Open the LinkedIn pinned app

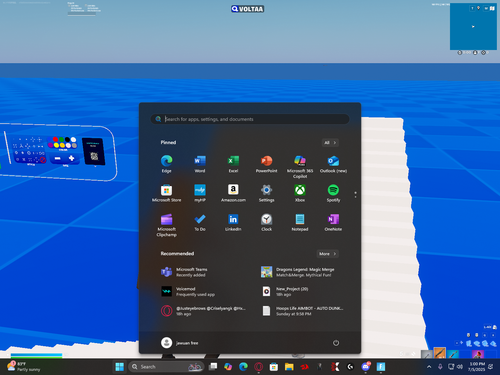233,222
